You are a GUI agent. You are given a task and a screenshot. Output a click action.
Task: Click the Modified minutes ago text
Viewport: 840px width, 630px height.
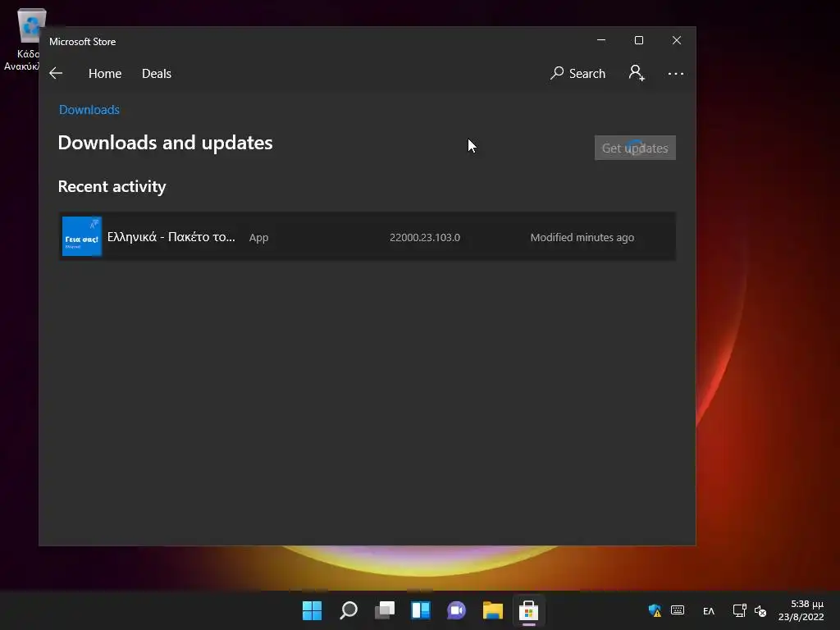582,237
